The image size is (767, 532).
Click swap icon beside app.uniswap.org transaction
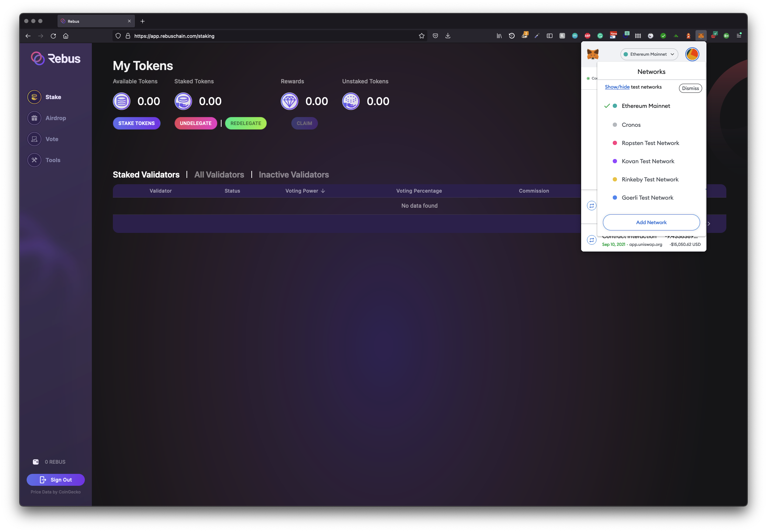(592, 240)
